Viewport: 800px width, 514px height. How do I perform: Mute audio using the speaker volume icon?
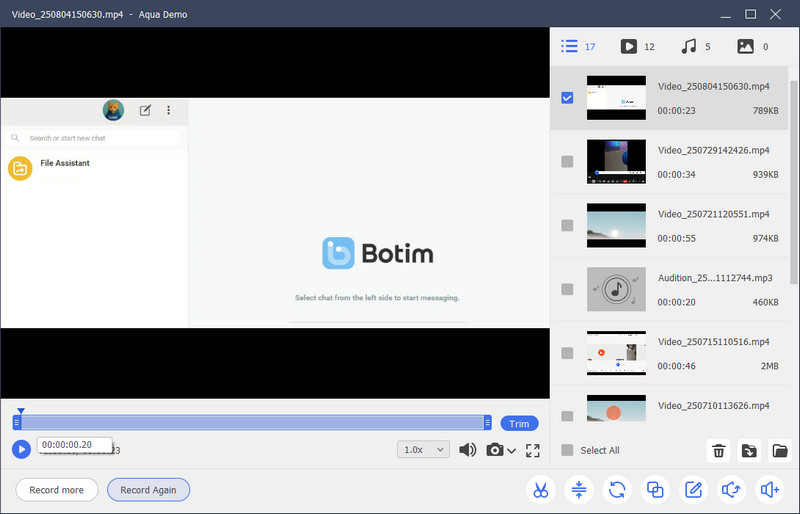pyautogui.click(x=467, y=450)
